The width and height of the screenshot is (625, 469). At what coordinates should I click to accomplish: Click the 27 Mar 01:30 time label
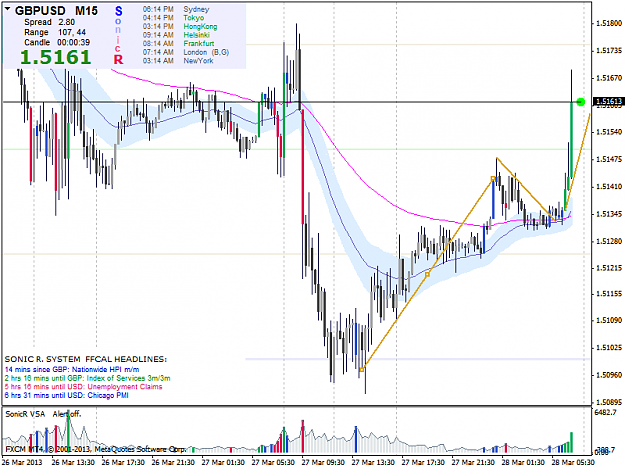pos(223,462)
